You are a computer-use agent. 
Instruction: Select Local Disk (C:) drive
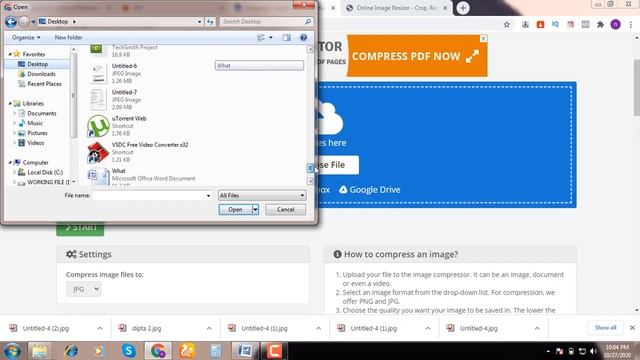click(x=45, y=172)
